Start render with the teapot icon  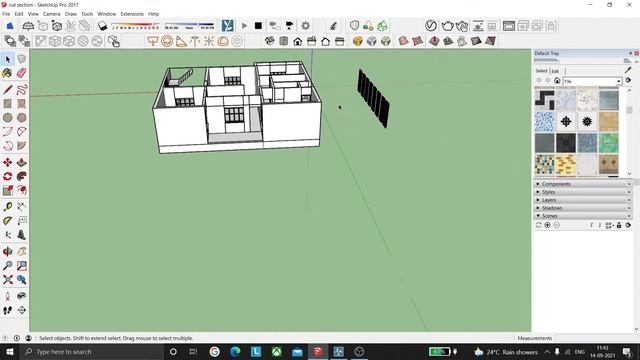point(447,26)
